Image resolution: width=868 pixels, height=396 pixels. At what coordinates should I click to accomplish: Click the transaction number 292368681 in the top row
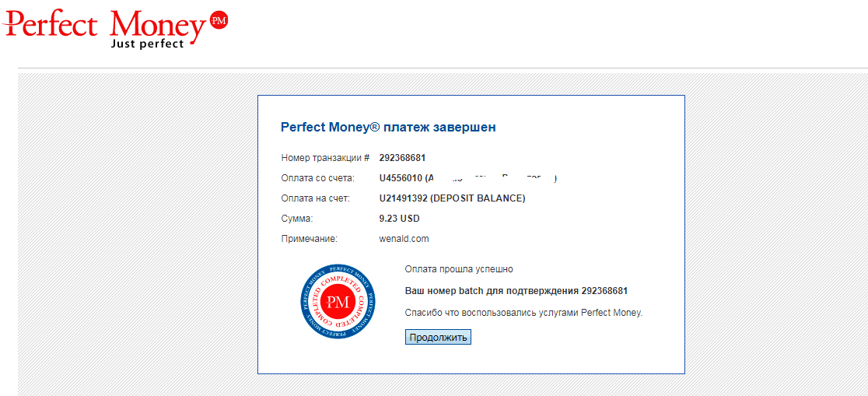click(x=402, y=158)
